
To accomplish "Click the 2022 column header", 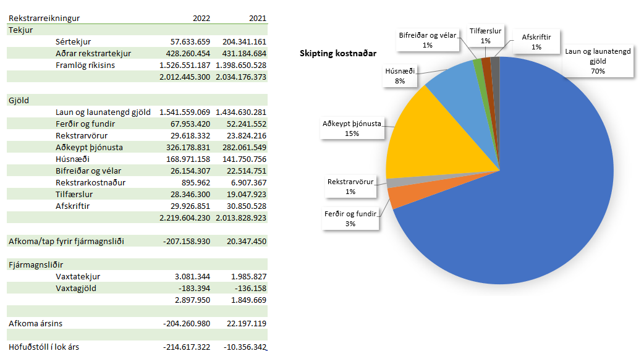I will point(201,18).
